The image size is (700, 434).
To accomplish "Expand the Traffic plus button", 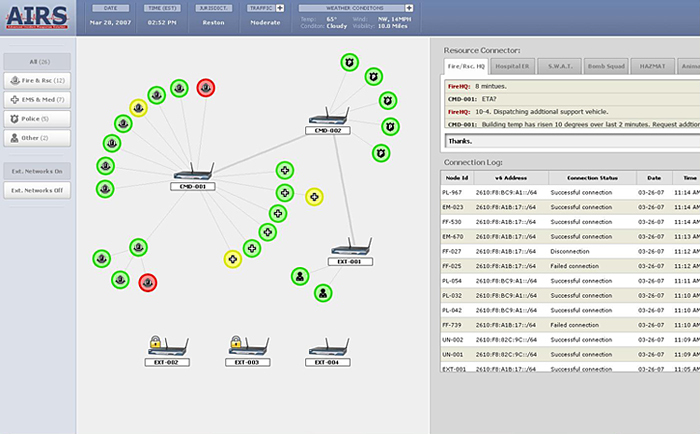I will 280,8.
